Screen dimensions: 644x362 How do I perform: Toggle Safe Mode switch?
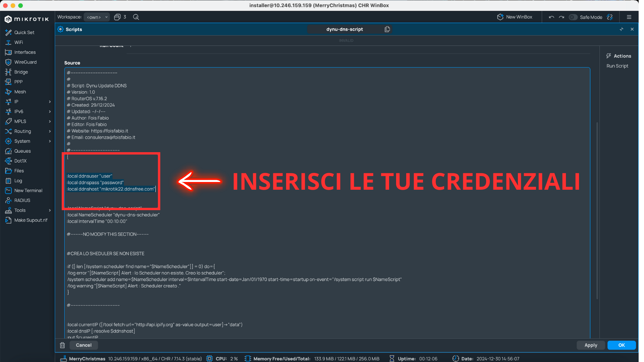point(573,17)
